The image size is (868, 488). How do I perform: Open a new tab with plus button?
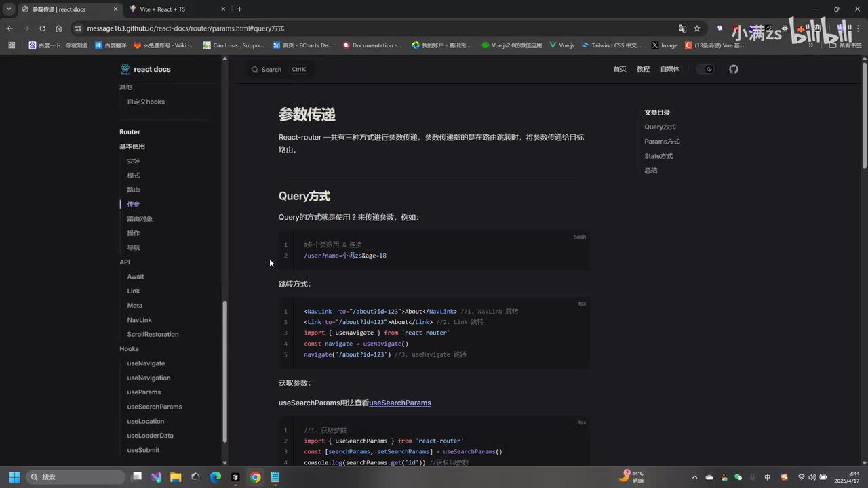[x=239, y=9]
